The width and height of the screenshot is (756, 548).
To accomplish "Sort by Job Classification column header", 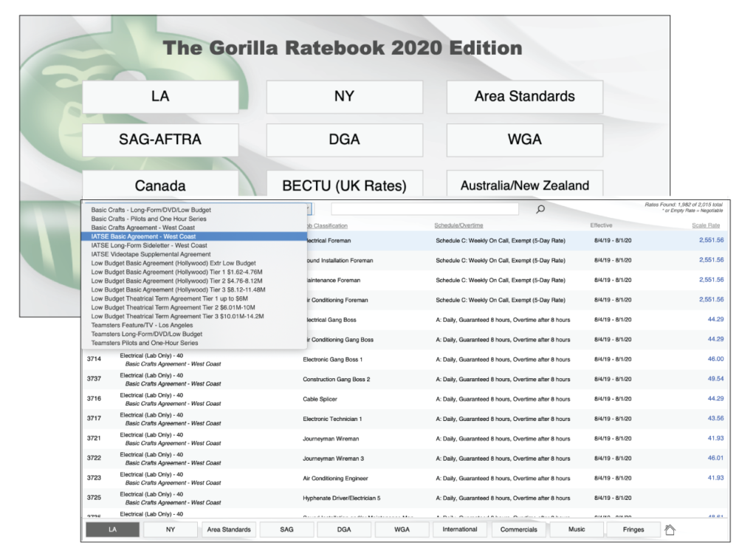I will pyautogui.click(x=326, y=226).
